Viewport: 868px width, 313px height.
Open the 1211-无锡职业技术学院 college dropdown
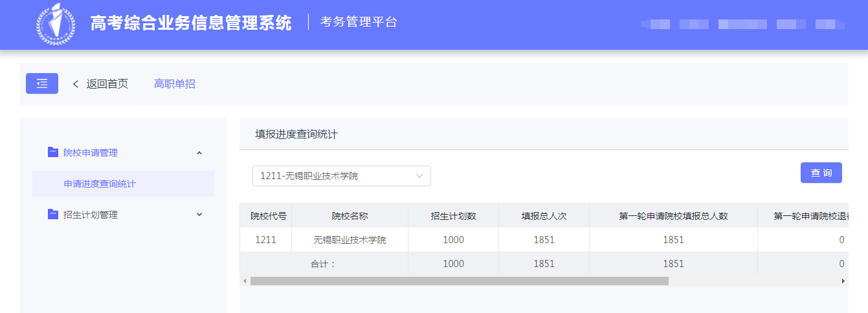[341, 176]
